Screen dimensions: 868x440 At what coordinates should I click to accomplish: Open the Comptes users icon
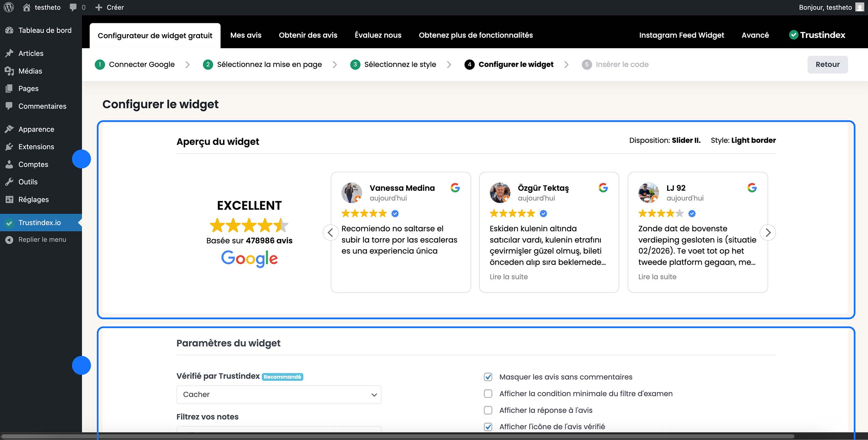point(9,164)
